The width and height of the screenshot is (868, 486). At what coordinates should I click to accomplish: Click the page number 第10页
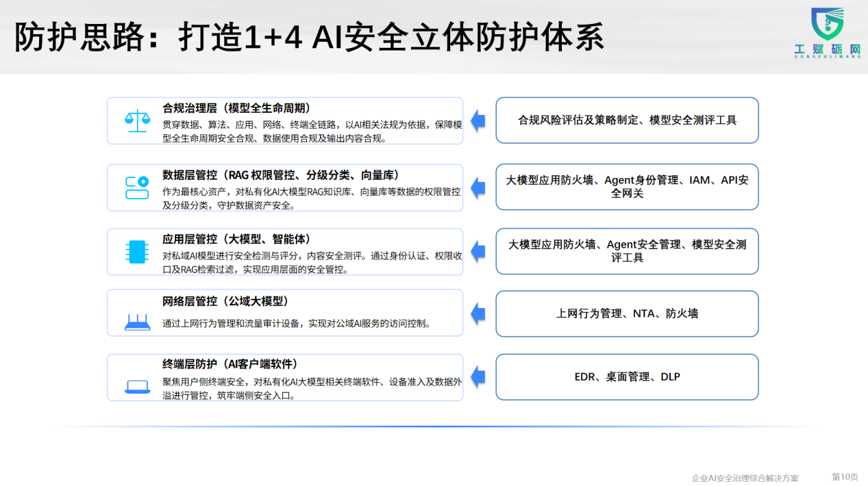point(845,476)
